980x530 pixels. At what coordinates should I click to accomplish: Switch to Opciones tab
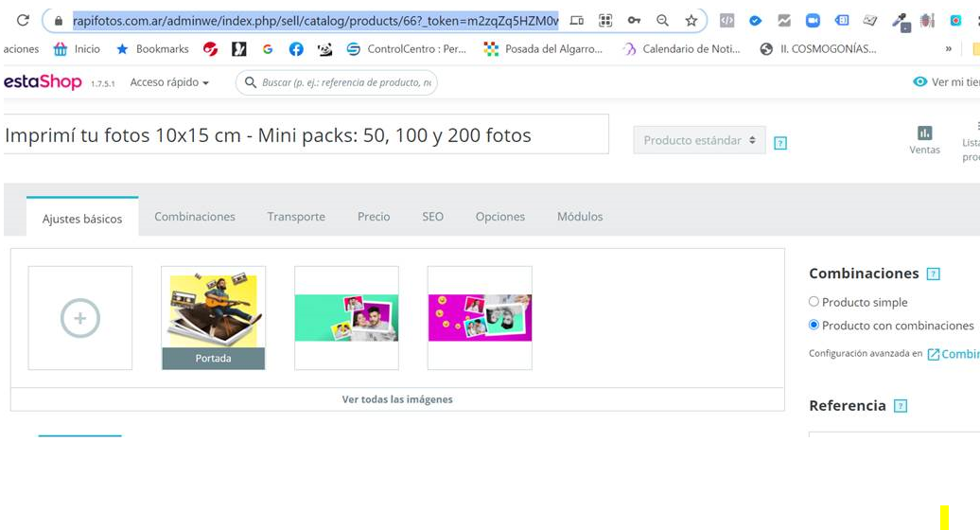[500, 216]
